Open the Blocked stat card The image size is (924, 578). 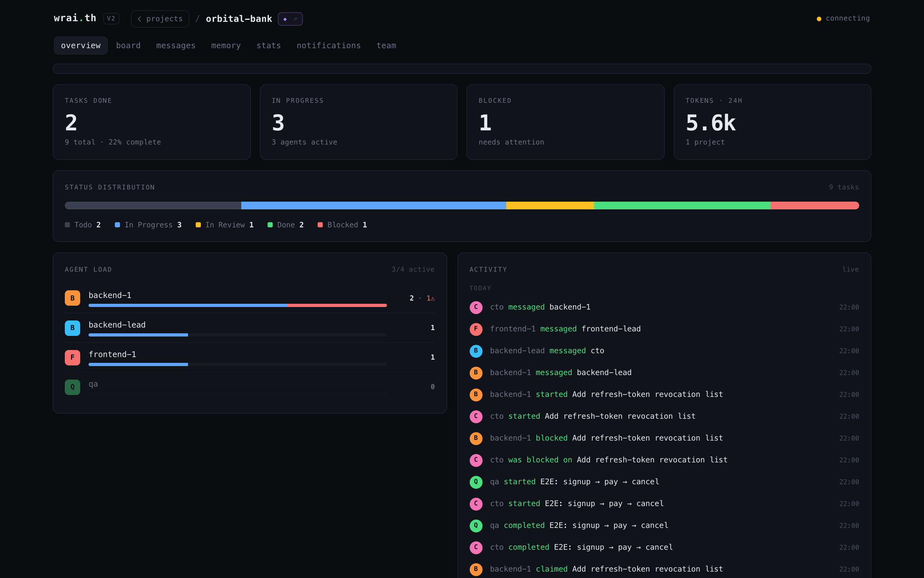(566, 122)
